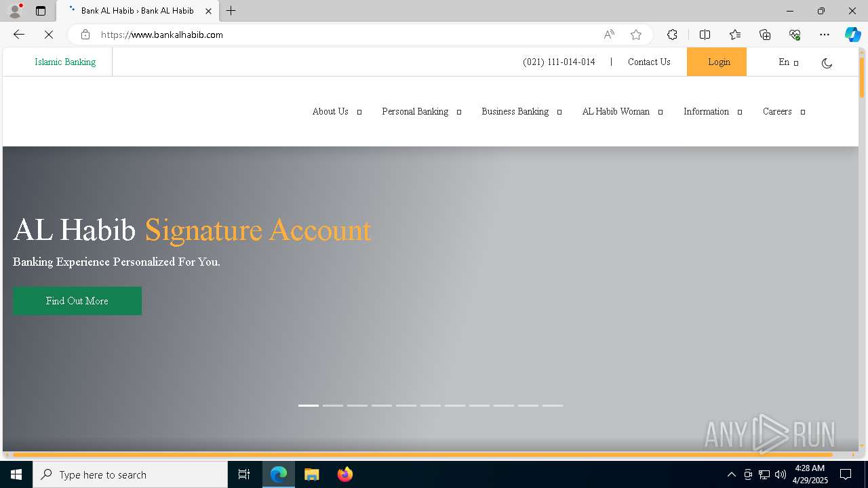Click the horizontal page scrollbar
The height and width of the screenshot is (488, 868).
click(422, 455)
